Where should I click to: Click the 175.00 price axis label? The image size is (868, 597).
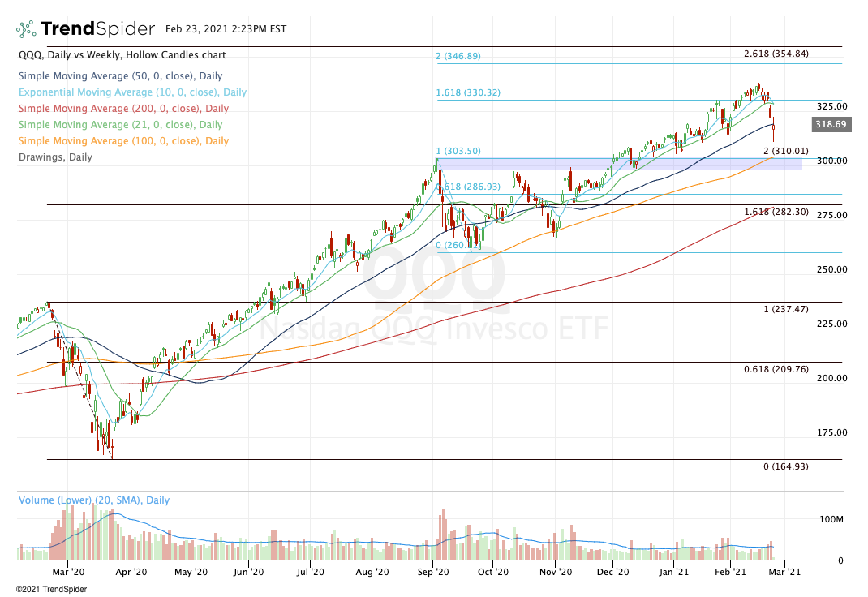point(832,432)
